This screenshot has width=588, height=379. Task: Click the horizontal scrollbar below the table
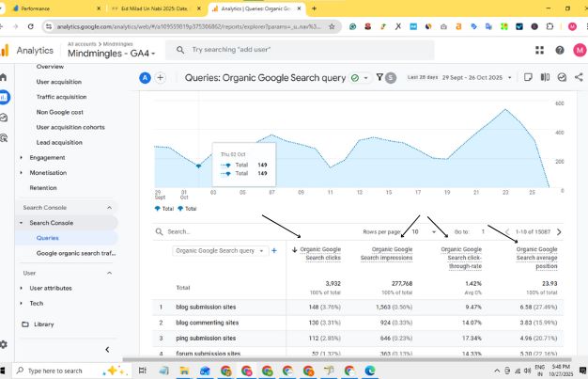point(347,359)
